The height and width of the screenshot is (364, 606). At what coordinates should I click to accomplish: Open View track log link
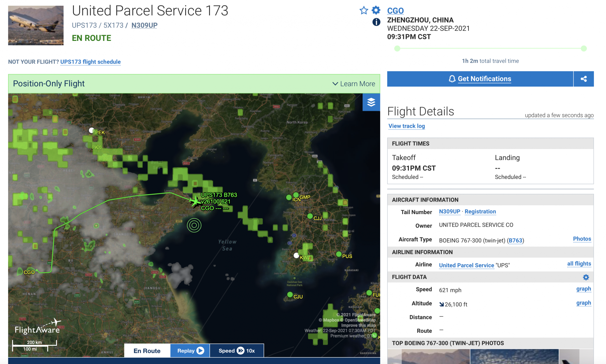coord(407,126)
